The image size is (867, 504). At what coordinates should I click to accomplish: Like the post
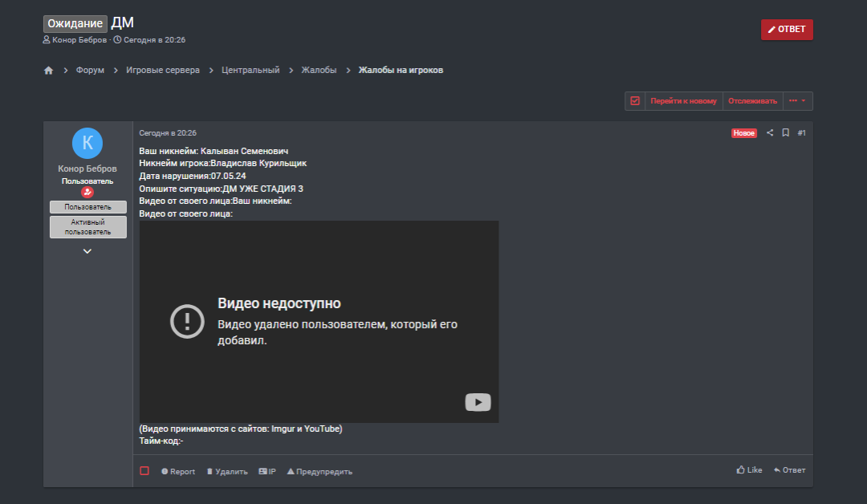[x=749, y=469]
